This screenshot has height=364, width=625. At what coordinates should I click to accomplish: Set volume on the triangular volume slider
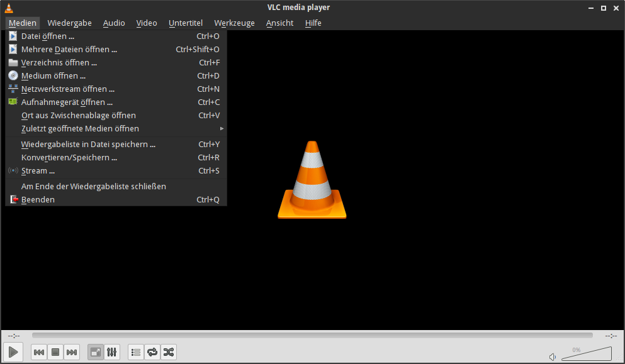click(587, 353)
